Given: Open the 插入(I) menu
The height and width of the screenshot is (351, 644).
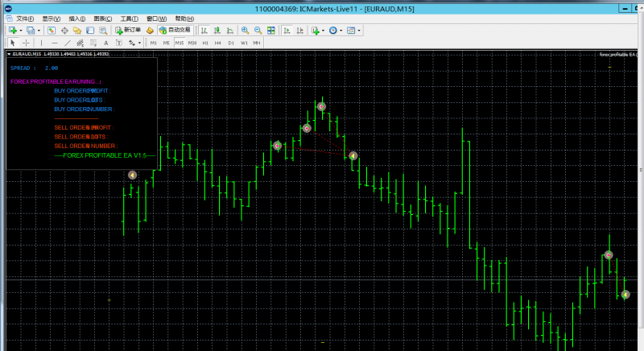Looking at the screenshot, I should coord(76,19).
